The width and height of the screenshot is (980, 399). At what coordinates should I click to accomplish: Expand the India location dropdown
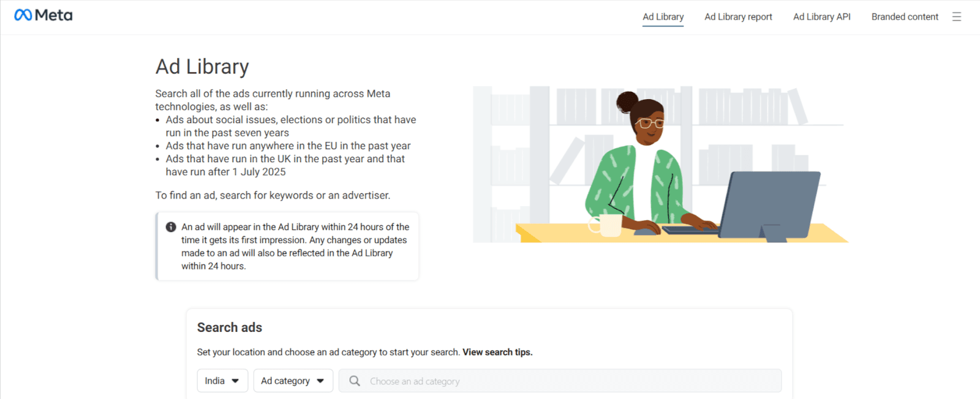[222, 381]
